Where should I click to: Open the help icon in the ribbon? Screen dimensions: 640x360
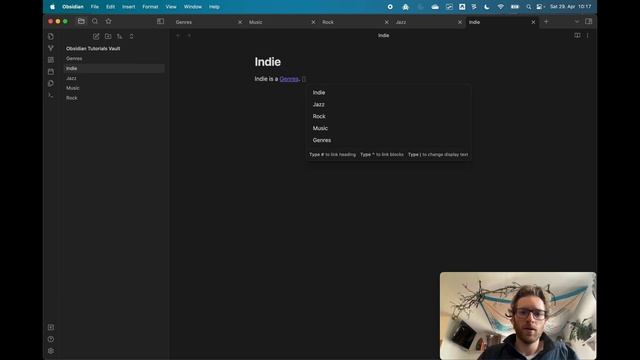[51, 339]
